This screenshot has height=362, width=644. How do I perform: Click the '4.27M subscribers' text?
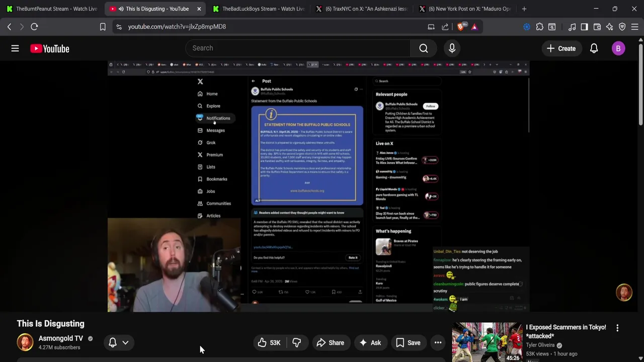(59, 347)
